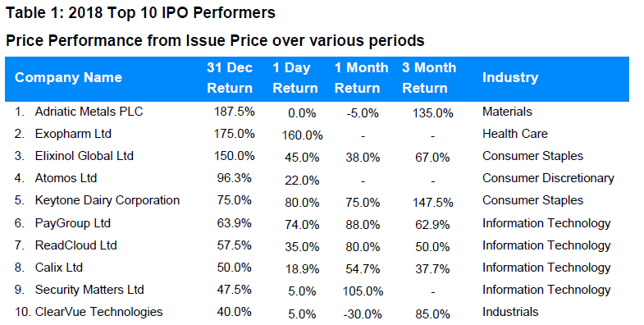Select the 1 Month Return header
The height and width of the screenshot is (325, 644).
pos(362,78)
